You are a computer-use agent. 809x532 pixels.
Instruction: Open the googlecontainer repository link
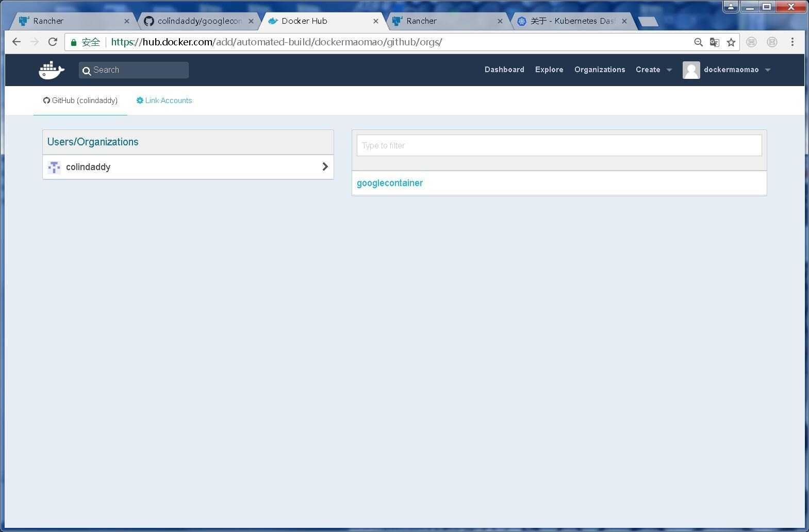pos(390,183)
